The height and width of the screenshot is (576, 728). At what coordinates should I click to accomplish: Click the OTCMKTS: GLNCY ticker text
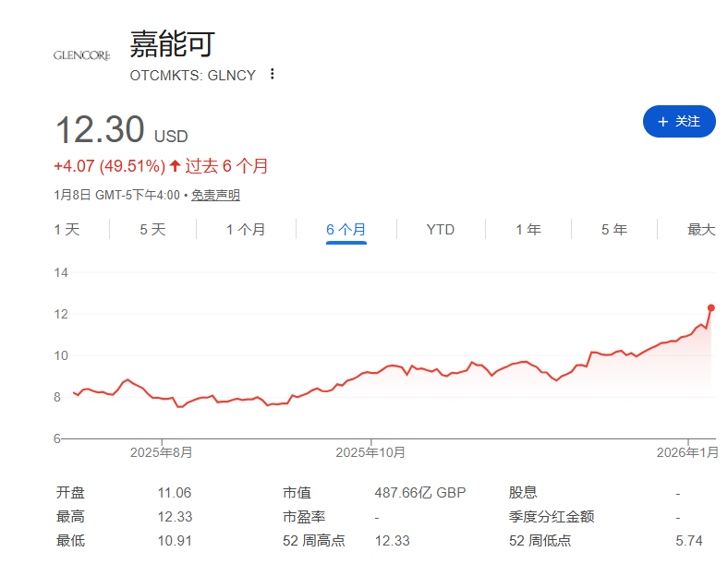coord(193,75)
